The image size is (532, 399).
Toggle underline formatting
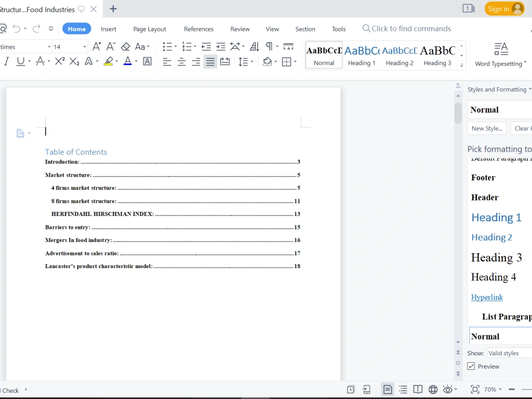point(21,61)
